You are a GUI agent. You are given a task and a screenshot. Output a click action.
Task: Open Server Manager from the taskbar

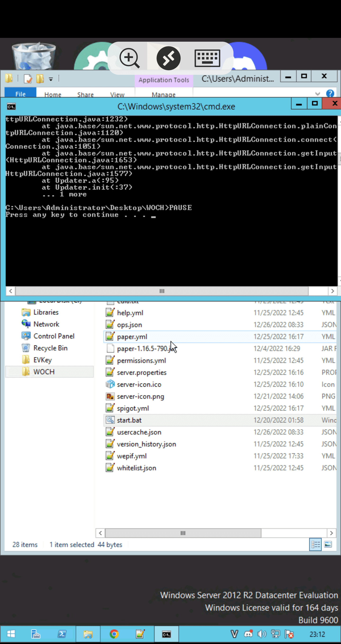point(36,634)
